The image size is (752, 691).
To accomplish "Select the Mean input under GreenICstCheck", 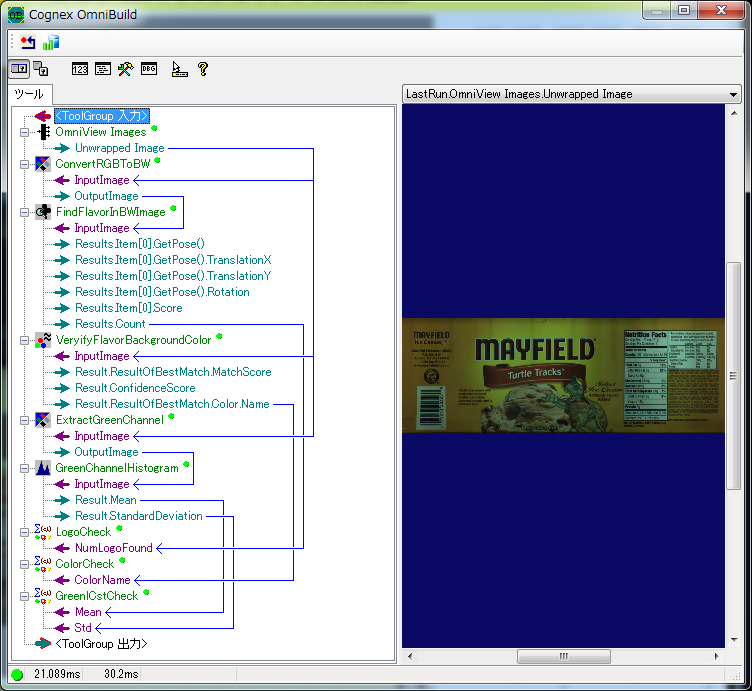I will click(88, 612).
